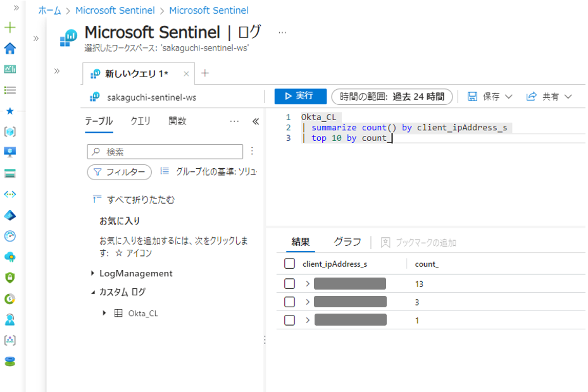Toggle the select-all results checkbox
Image resolution: width=588 pixels, height=392 pixels.
click(x=289, y=264)
